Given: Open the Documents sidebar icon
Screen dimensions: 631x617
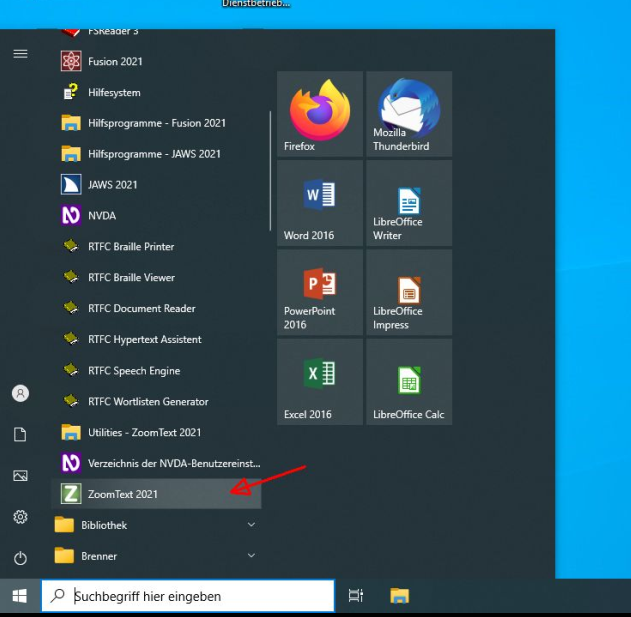Looking at the screenshot, I should click(x=21, y=435).
